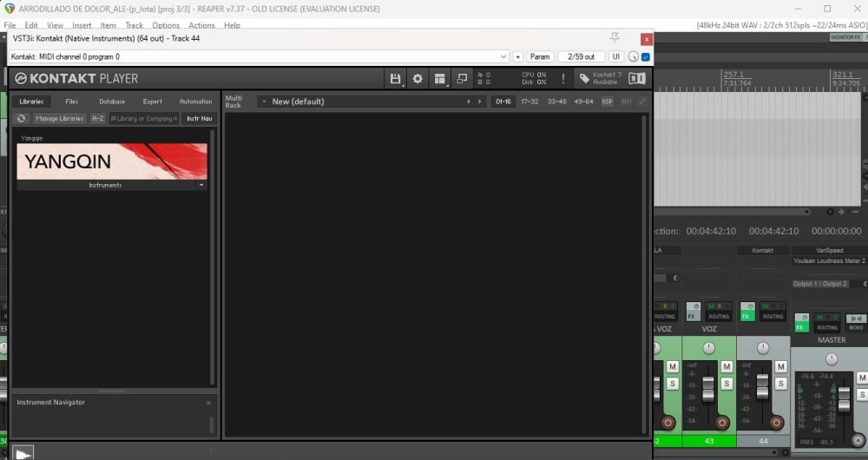This screenshot has height=460, width=868.
Task: Show rack page 17-32
Action: click(529, 102)
